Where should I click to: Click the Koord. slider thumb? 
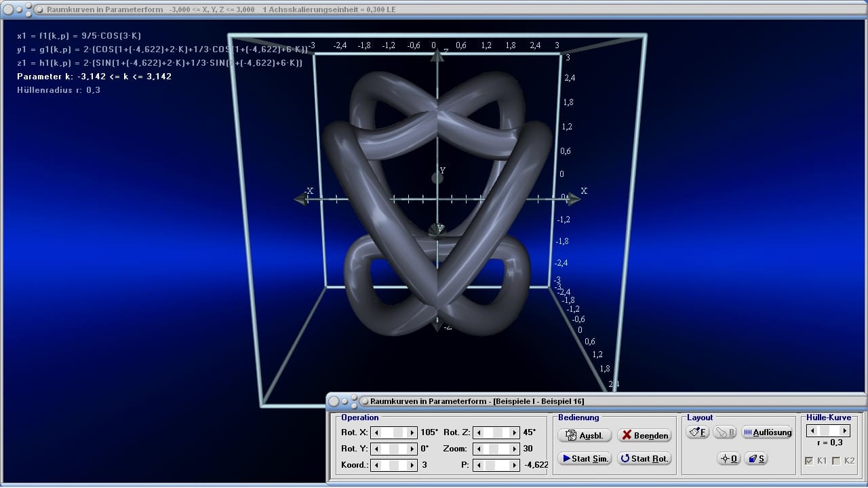[x=394, y=465]
